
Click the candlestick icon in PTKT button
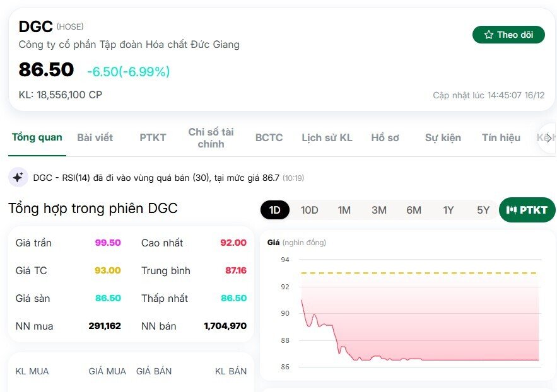point(512,210)
